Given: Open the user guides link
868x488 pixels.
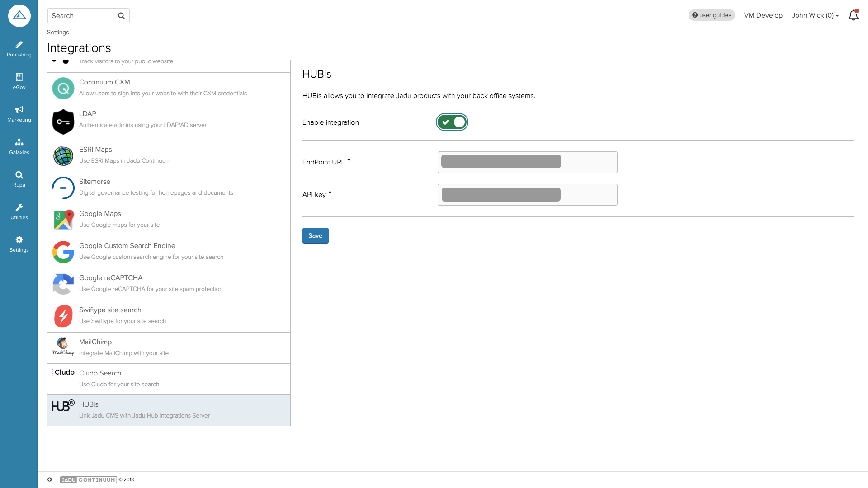Looking at the screenshot, I should click(x=712, y=15).
